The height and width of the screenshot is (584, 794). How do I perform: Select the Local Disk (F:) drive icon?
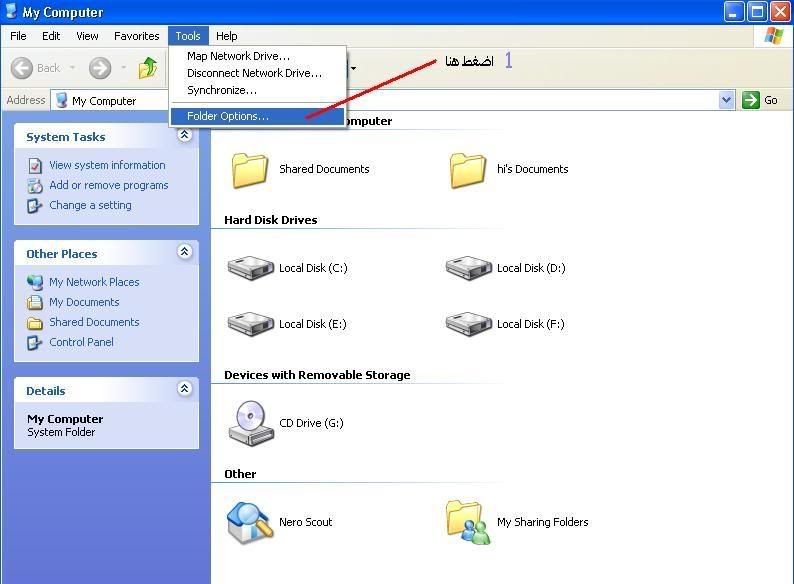[468, 324]
